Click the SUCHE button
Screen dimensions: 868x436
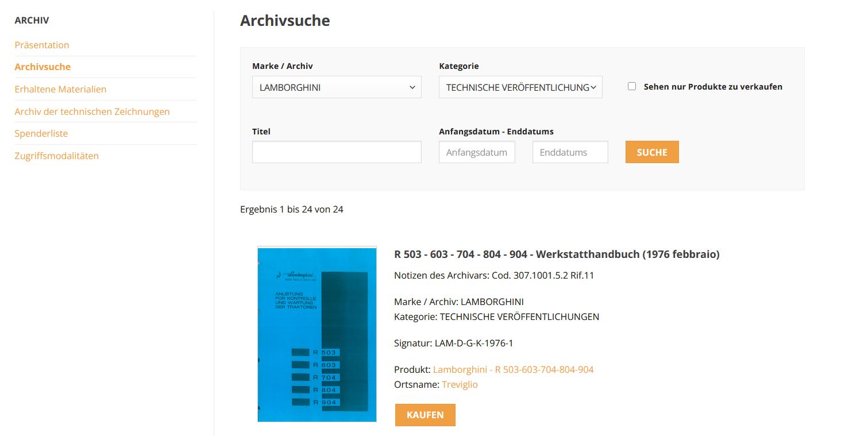pos(652,152)
